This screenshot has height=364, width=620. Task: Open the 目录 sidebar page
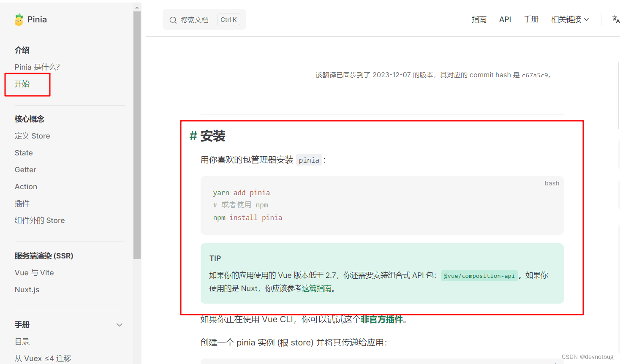pyautogui.click(x=22, y=342)
